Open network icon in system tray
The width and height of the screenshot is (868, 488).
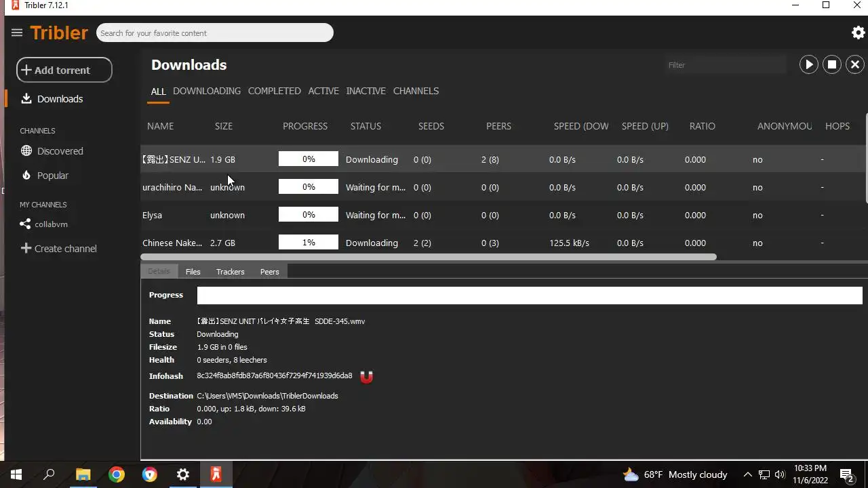[x=764, y=474]
